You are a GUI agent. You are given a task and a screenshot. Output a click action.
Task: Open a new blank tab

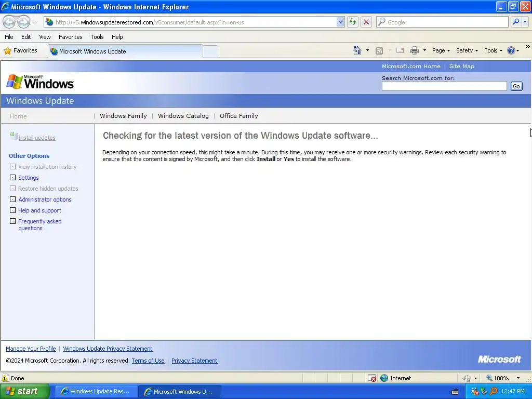(x=210, y=51)
